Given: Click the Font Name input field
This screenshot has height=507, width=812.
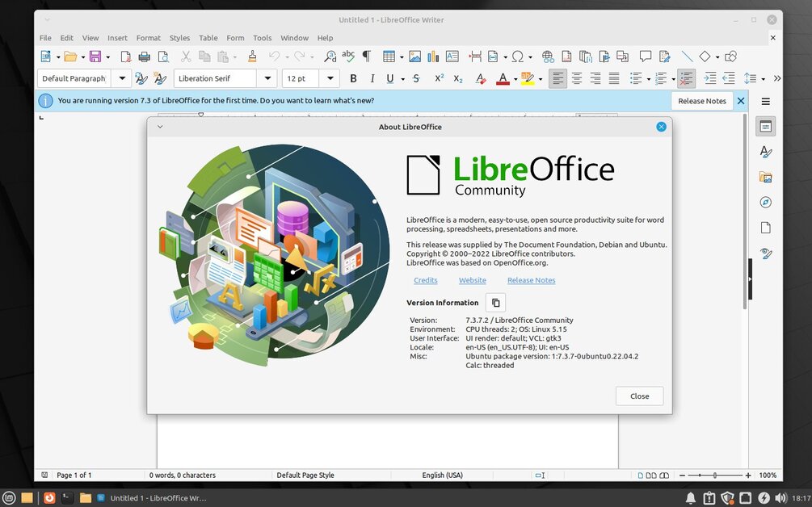Looking at the screenshot, I should [216, 78].
